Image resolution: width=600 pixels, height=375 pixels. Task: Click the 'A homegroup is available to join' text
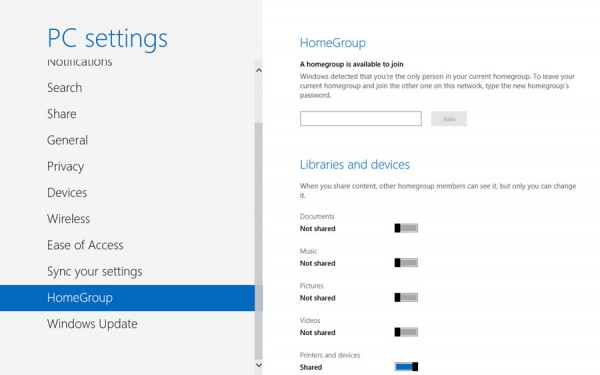coord(351,64)
